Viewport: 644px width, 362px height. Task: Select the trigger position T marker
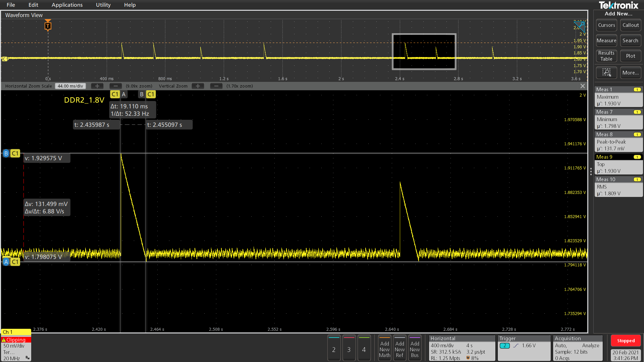click(x=48, y=26)
